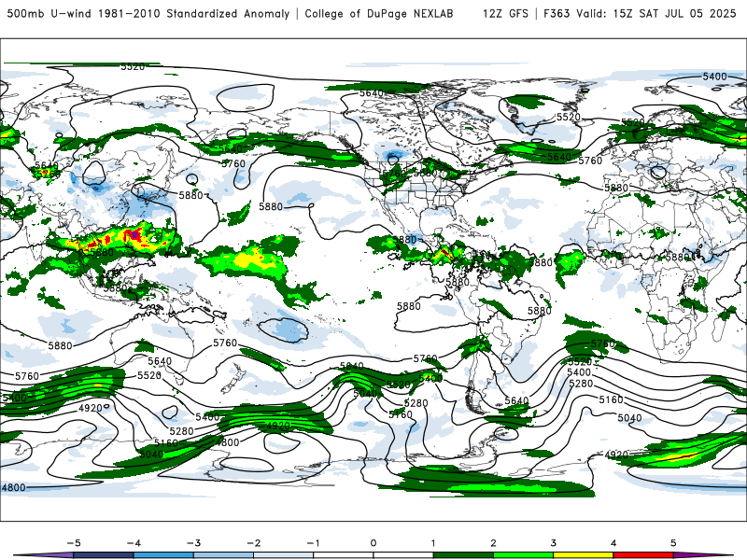Click the 'F363 Valid: 15Z SAT JUL 05 2025' text

tap(640, 13)
